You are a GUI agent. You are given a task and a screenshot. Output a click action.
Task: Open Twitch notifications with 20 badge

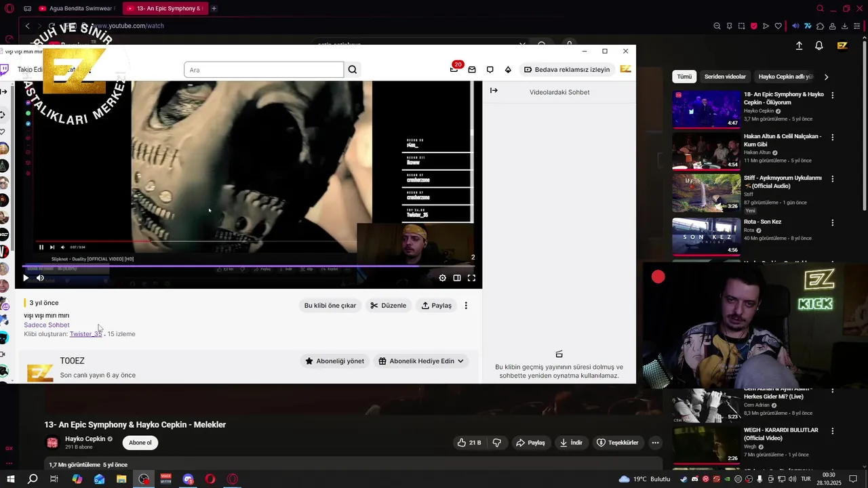(454, 69)
